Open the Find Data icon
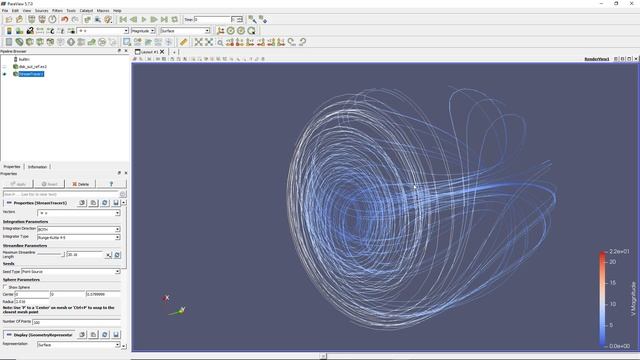The image size is (640, 360). point(98,20)
